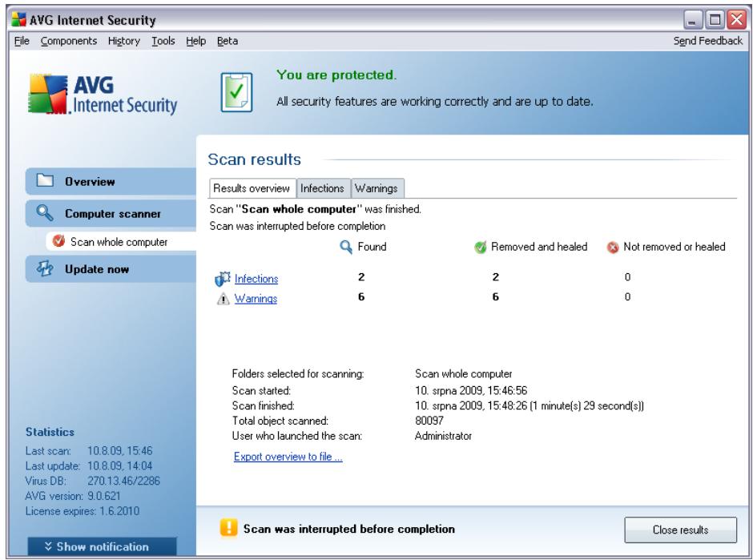Click the Infections found count 2
Viewport: 753px width, 560px height.
click(361, 276)
